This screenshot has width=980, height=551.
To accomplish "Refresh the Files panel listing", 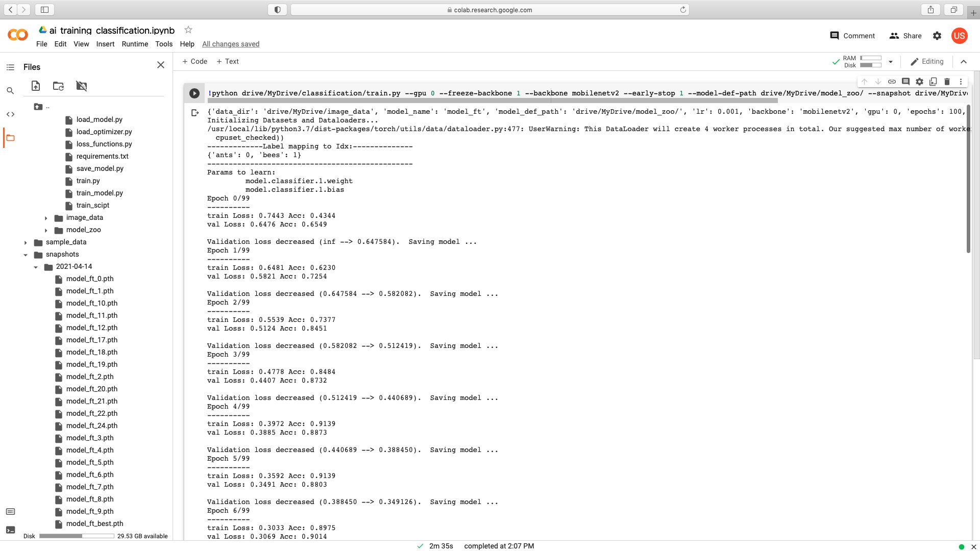I will tap(58, 86).
